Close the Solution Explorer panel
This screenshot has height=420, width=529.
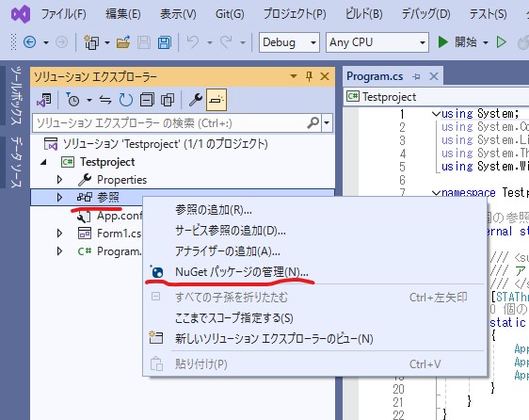[325, 76]
